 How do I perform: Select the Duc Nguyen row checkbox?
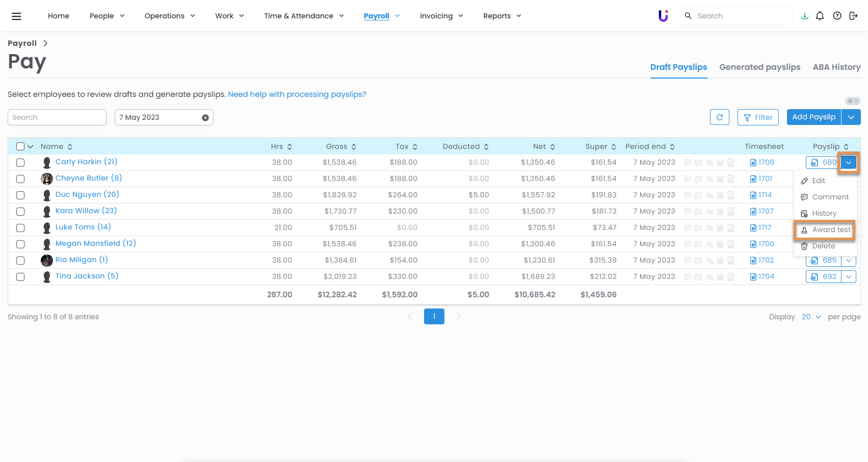tap(20, 195)
